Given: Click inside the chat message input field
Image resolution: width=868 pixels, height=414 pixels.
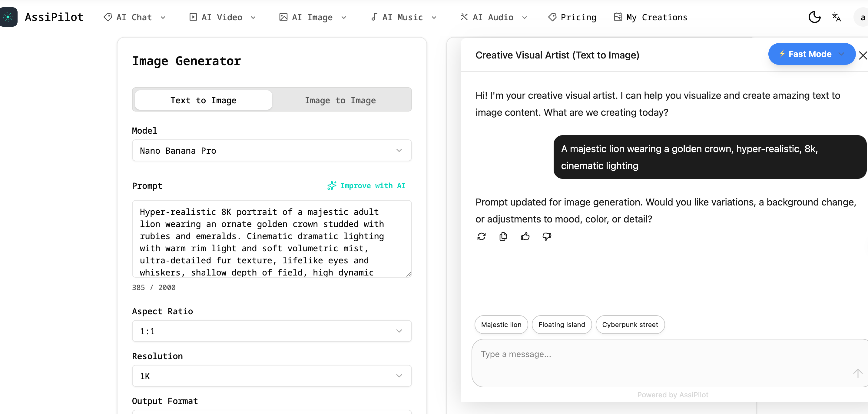Looking at the screenshot, I should pos(640,354).
